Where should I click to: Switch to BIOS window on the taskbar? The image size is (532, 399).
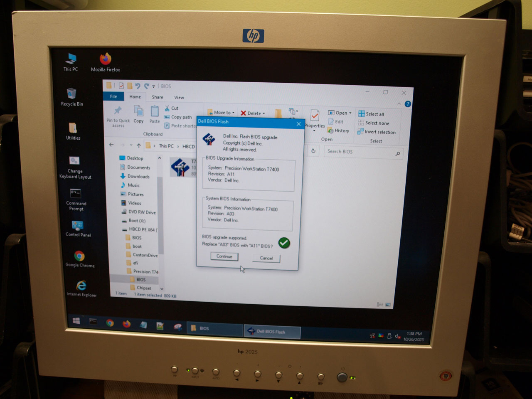point(214,328)
